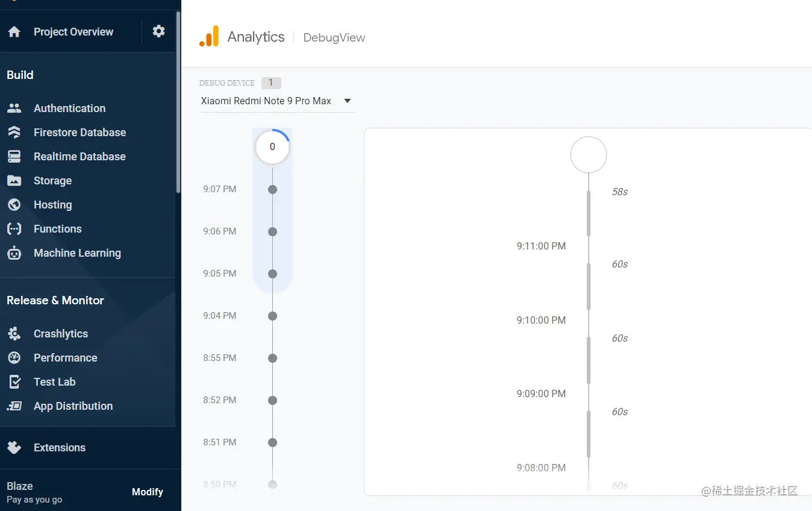Open Test Lab
Image resolution: width=812 pixels, height=511 pixels.
pyautogui.click(x=54, y=382)
